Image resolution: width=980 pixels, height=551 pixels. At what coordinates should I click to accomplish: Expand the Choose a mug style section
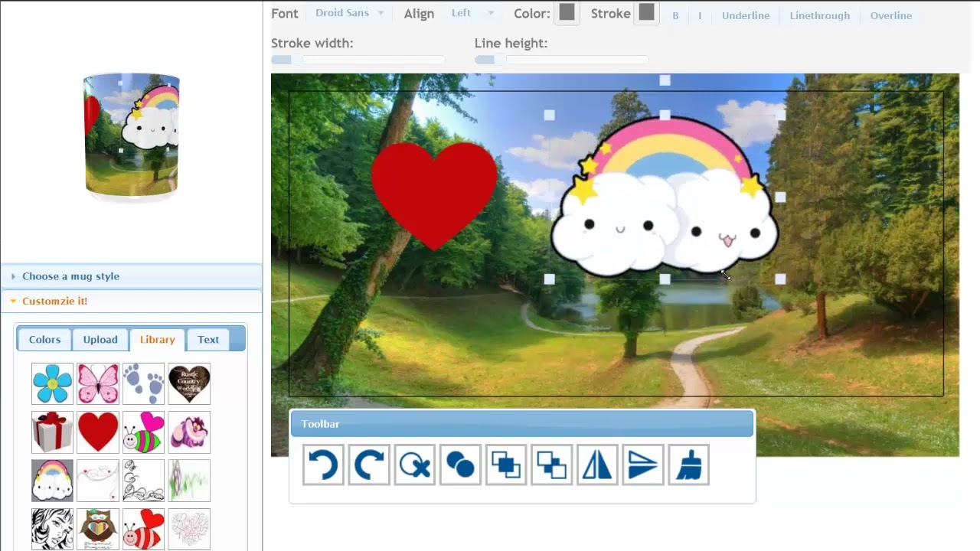[132, 276]
